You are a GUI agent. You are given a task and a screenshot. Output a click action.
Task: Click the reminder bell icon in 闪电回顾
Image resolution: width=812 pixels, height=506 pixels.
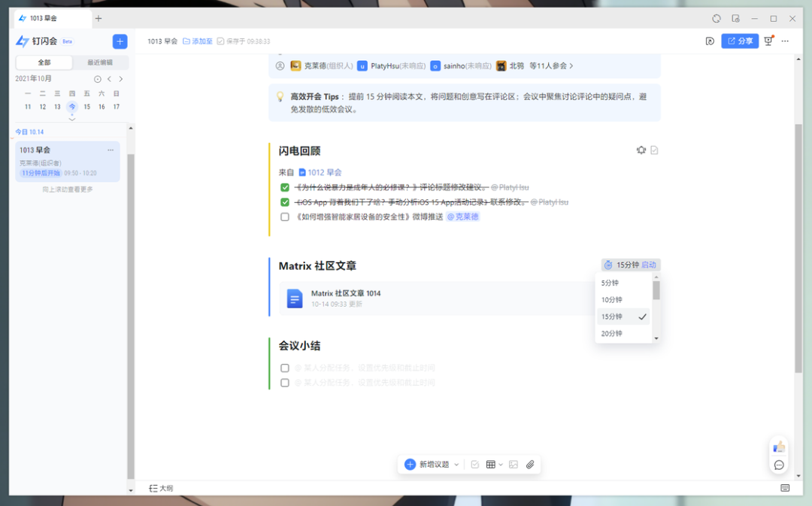[641, 150]
